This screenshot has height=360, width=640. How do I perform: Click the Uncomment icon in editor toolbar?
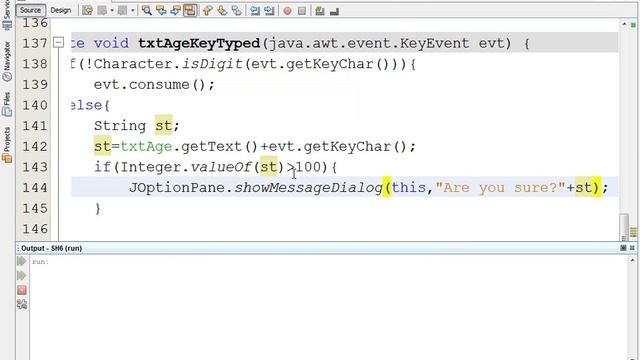(334, 11)
